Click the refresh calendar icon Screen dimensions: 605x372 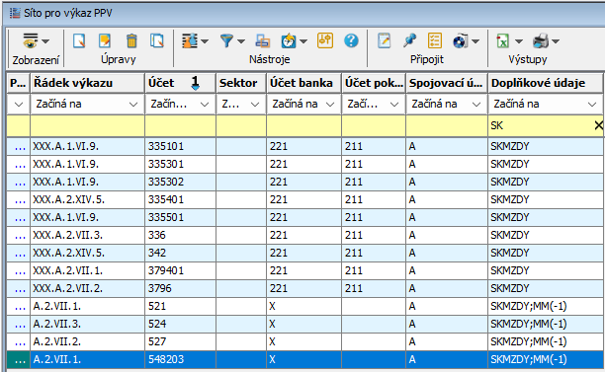[289, 41]
